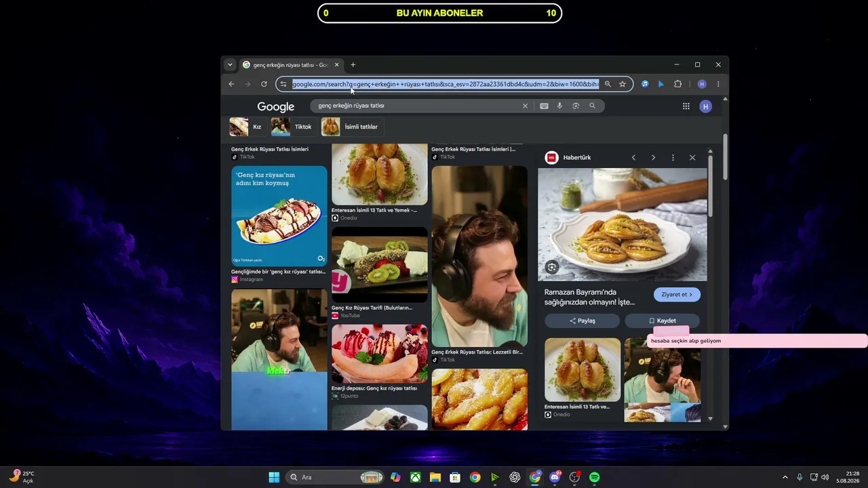The width and height of the screenshot is (868, 488).
Task: Open the Chrome extensions puzzle icon
Action: (677, 84)
